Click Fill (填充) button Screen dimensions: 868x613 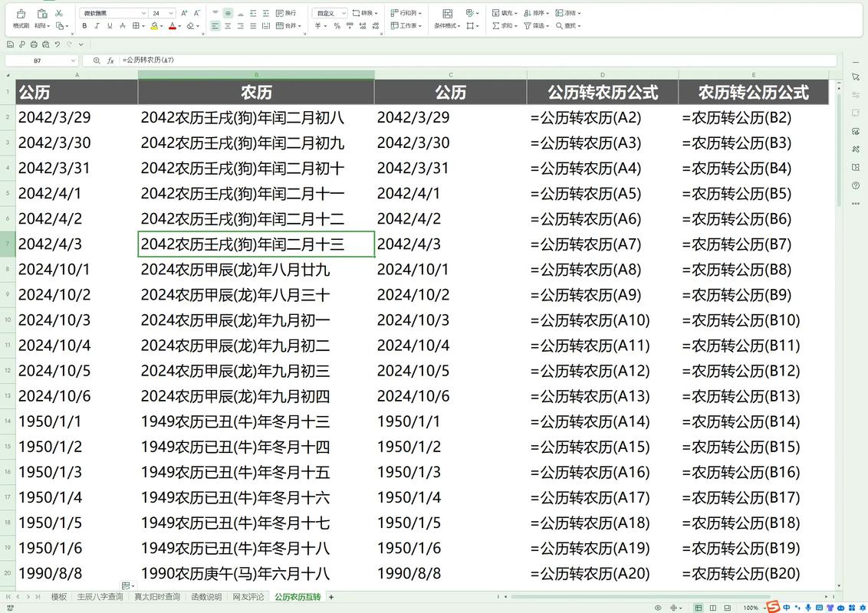point(505,13)
